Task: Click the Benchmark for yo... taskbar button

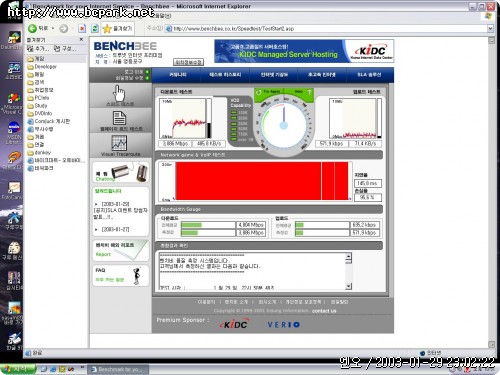Action: [117, 369]
